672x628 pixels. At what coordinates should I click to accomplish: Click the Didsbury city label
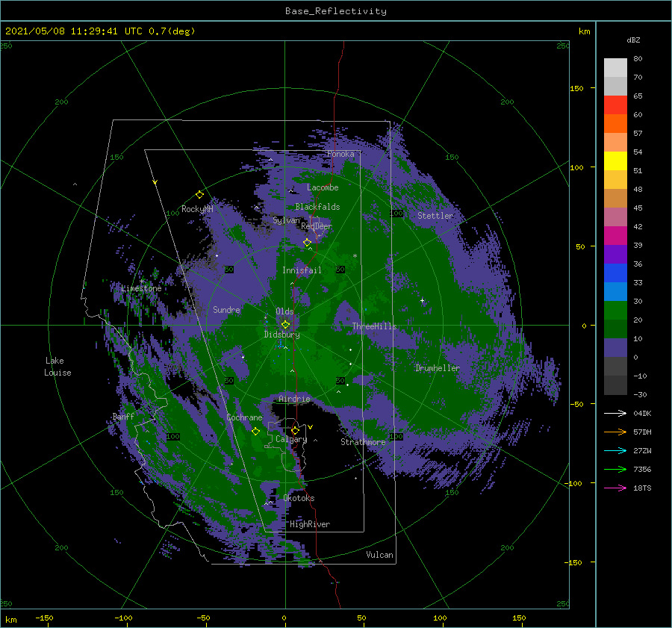[x=282, y=335]
